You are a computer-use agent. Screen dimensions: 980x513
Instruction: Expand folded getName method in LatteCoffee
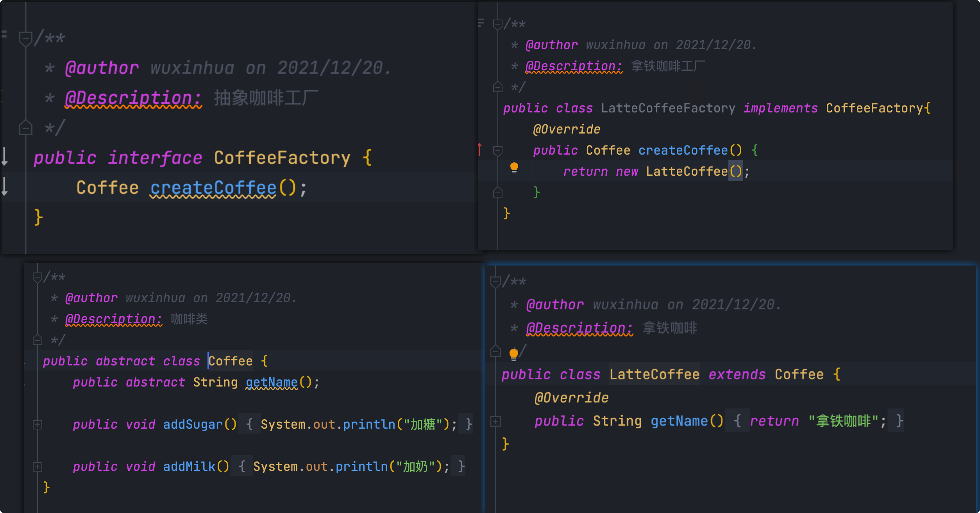click(x=495, y=421)
